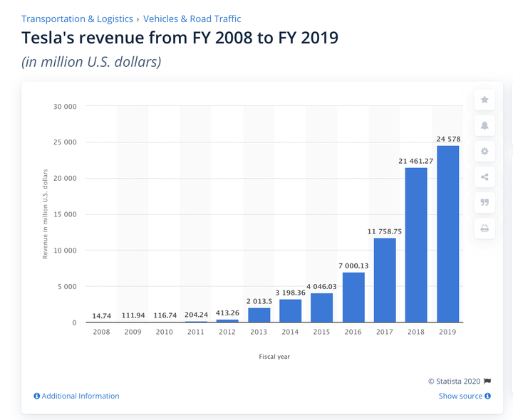Click the value label 4 046.03
Viewport: 513px width, 420px height.
(x=321, y=287)
